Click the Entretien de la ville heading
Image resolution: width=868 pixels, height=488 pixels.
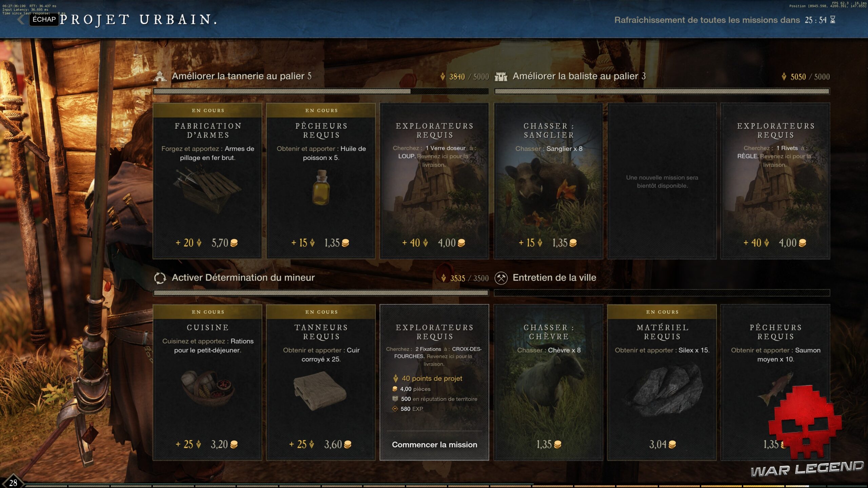point(554,278)
